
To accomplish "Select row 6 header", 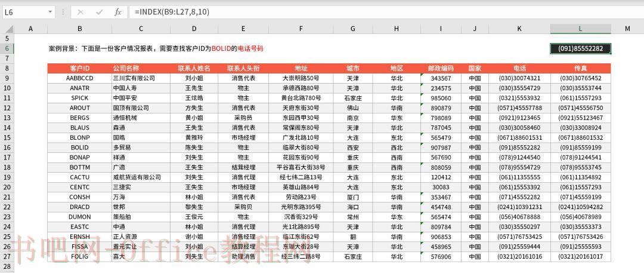I will [x=7, y=48].
